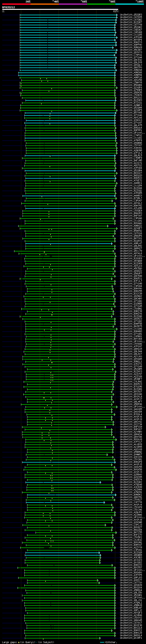This screenshot has width=146, height=644.
Task: Open the UniRef100_C6T9Y5 hit label
Action: [x=131, y=17]
